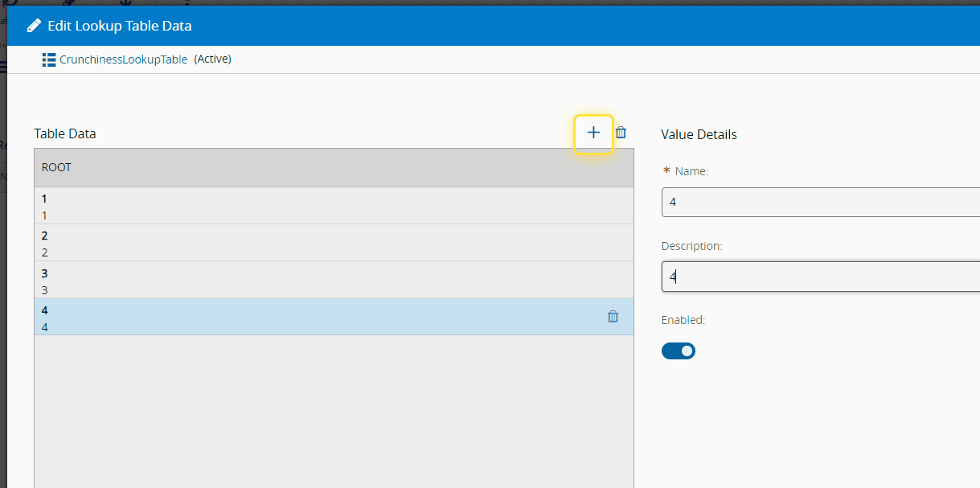Click the Edit Lookup Table Data title
980x488 pixels.
[120, 26]
